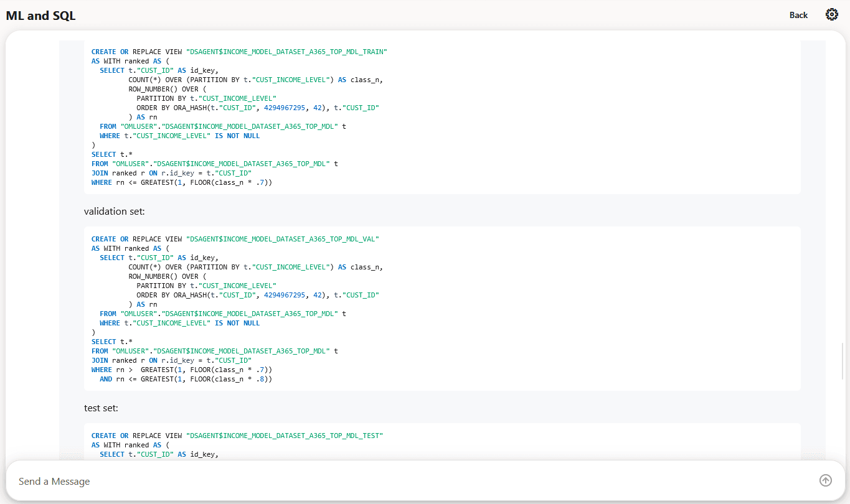This screenshot has width=850, height=504.
Task: Click the "ORDER BY ORA_HASH" line in train code
Action: click(x=258, y=108)
